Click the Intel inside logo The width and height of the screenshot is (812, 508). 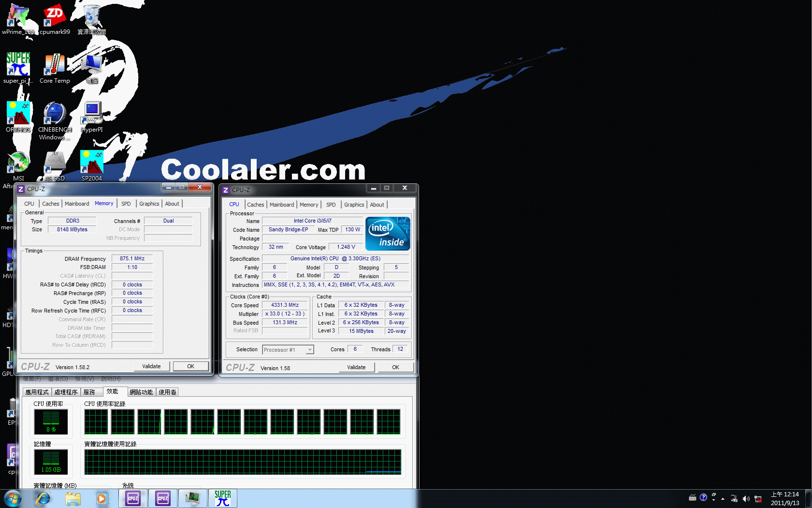point(388,233)
